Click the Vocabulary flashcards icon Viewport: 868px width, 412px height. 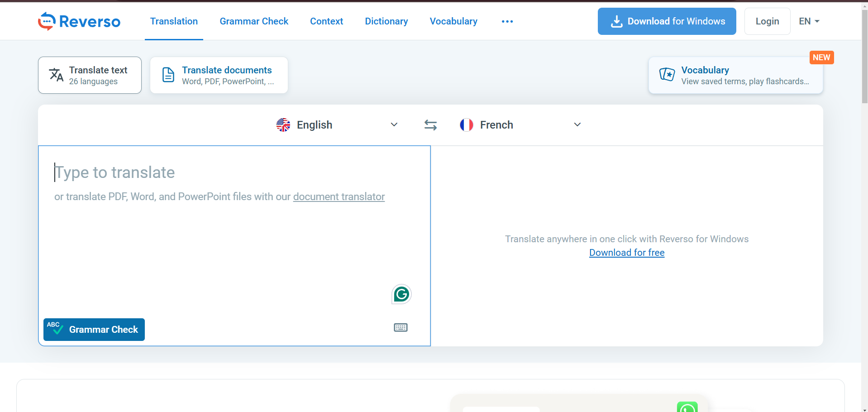pyautogui.click(x=667, y=74)
